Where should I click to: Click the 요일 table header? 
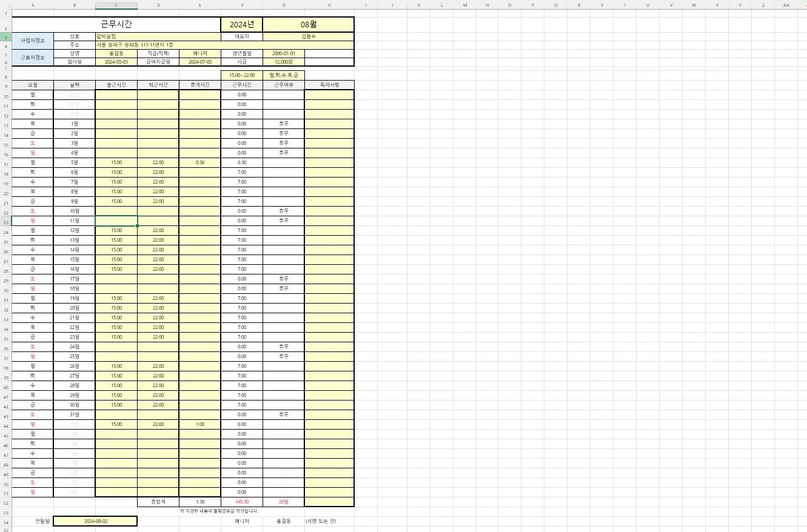[x=33, y=85]
